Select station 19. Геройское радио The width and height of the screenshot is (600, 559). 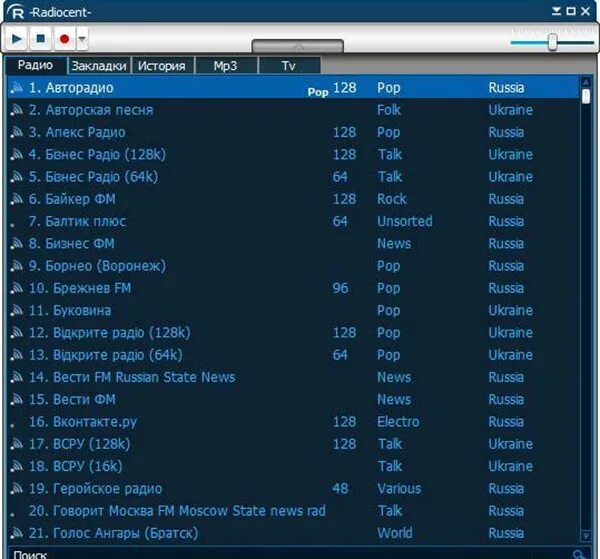click(293, 488)
